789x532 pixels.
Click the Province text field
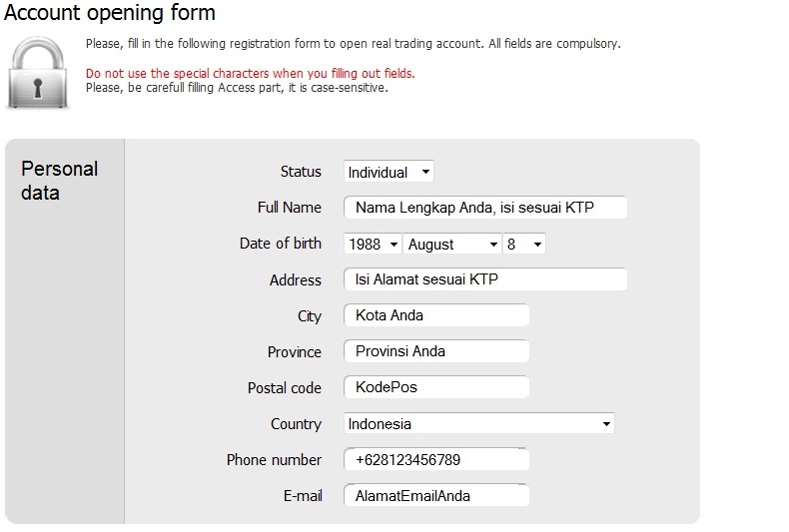(436, 351)
